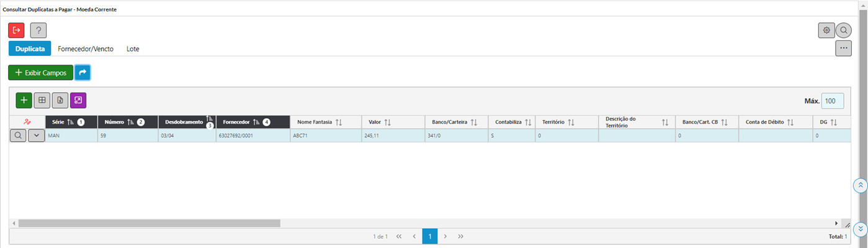Click the purple expand-window icon button
868x248 pixels.
click(x=78, y=100)
